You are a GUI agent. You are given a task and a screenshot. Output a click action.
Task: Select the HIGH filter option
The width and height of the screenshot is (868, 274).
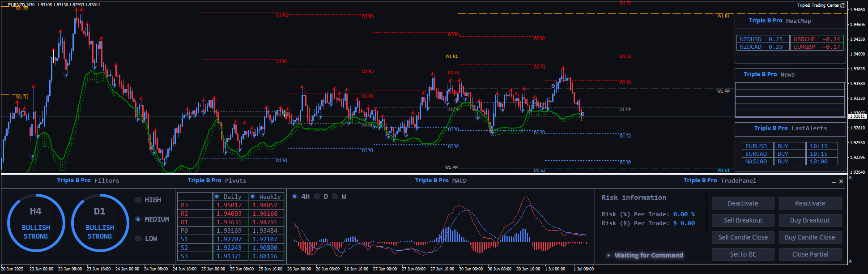138,200
